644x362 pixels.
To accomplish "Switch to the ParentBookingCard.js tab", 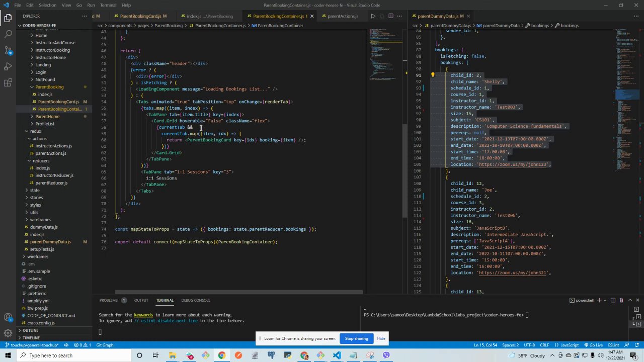I will (140, 16).
